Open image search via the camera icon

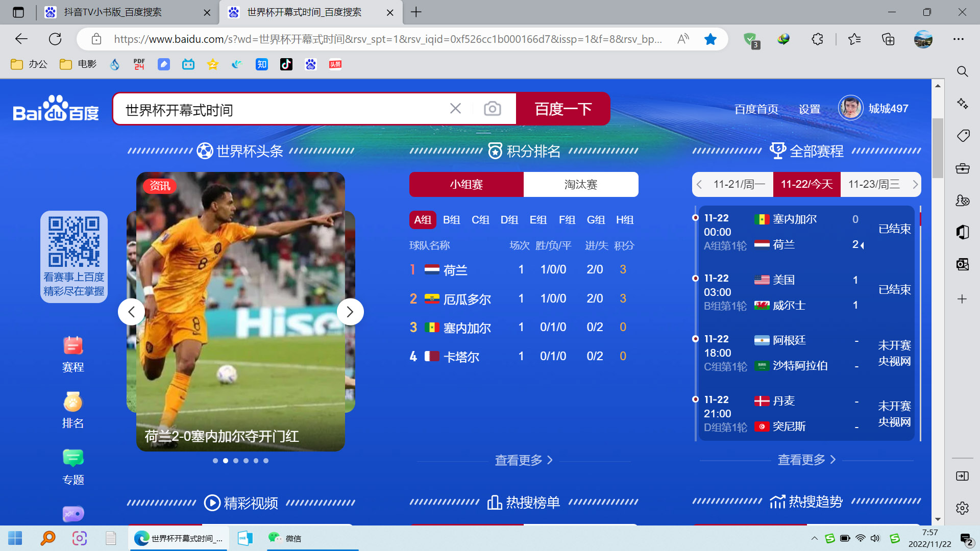[492, 108]
